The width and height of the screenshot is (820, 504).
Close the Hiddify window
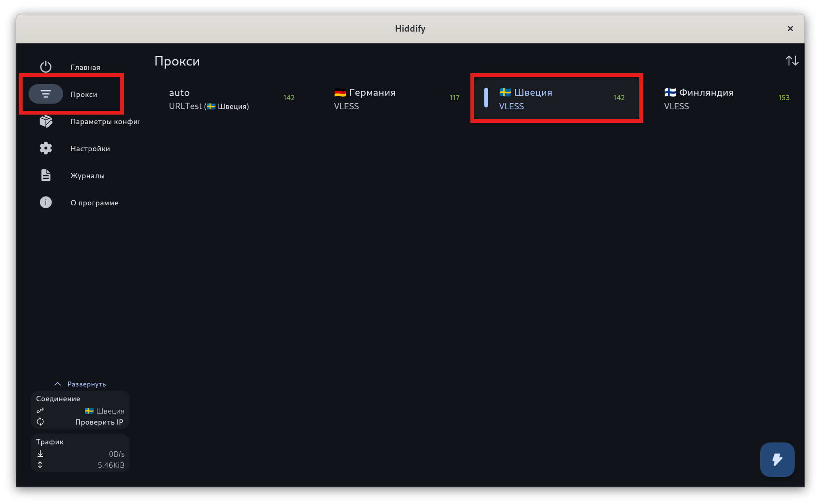790,28
